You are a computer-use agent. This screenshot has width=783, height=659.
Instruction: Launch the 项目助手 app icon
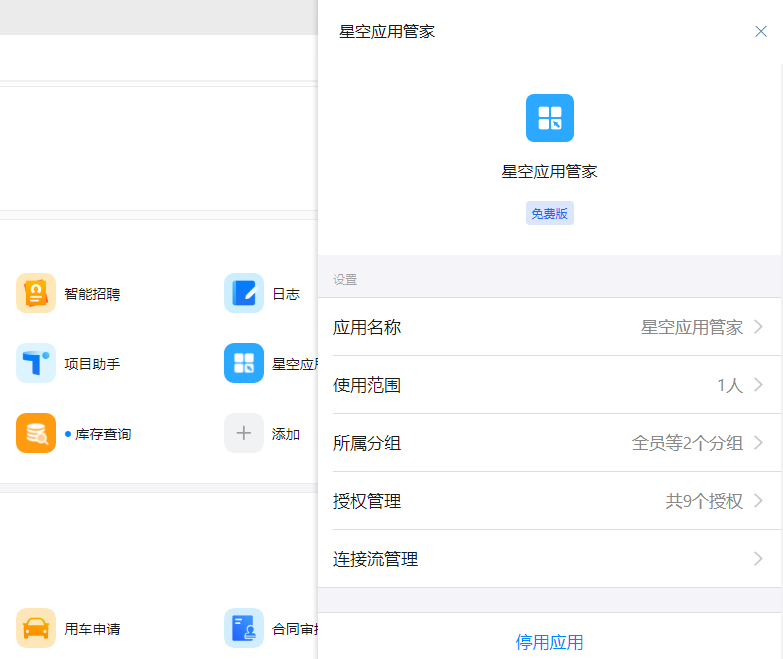[x=36, y=364]
